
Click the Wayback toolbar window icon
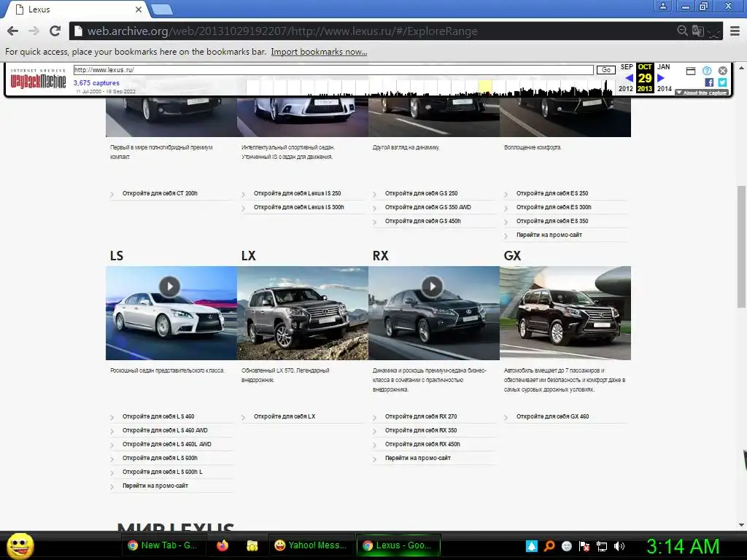[x=691, y=71]
